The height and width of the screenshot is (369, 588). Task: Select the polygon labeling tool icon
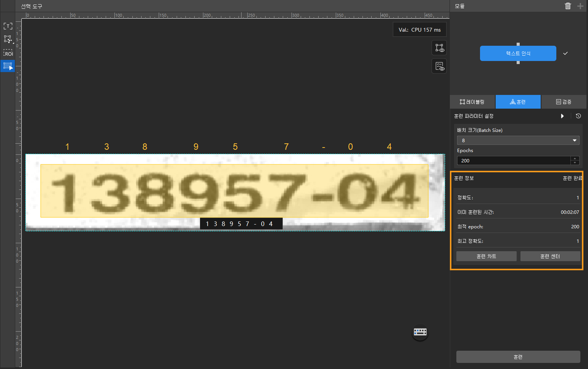8,39
